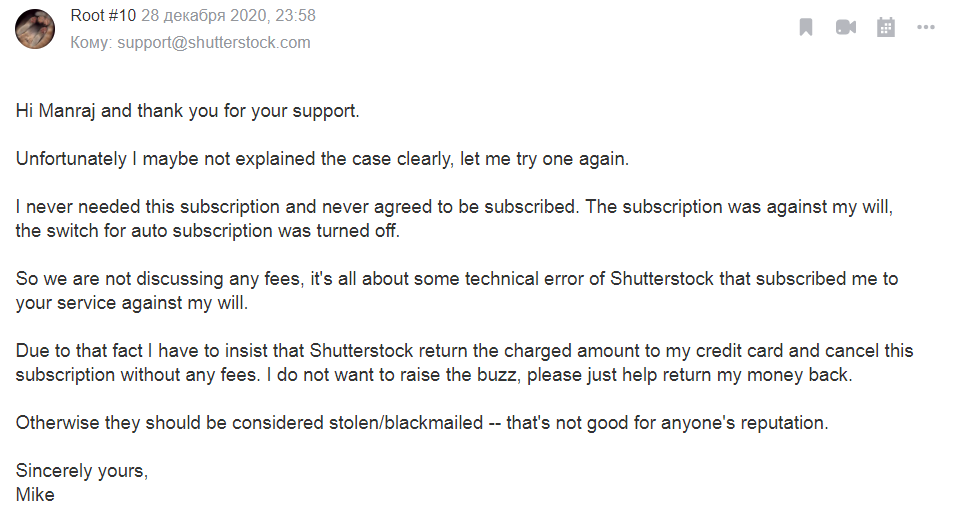Click the sentence starting with Otherwise
Image resolution: width=955 pixels, height=518 pixels.
pos(422,423)
